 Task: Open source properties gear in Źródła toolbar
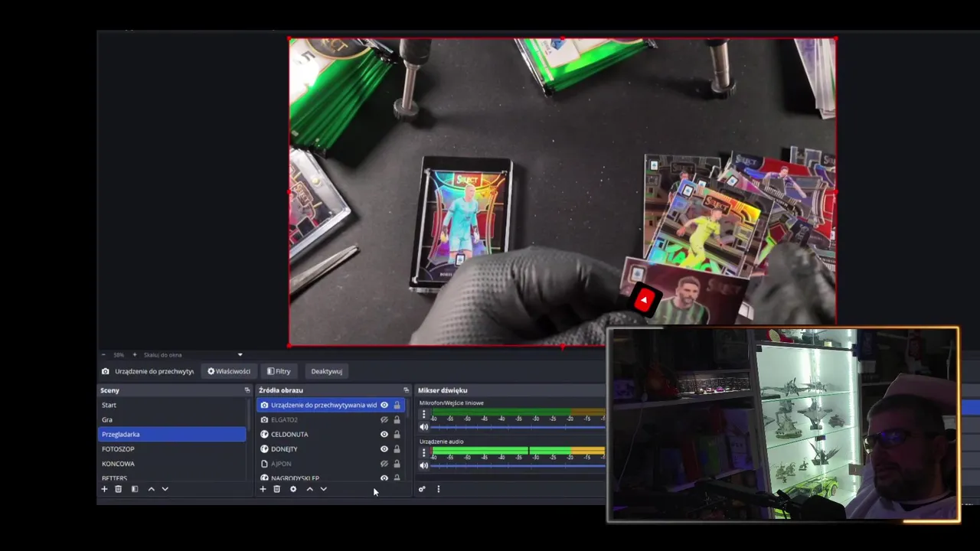pyautogui.click(x=293, y=489)
